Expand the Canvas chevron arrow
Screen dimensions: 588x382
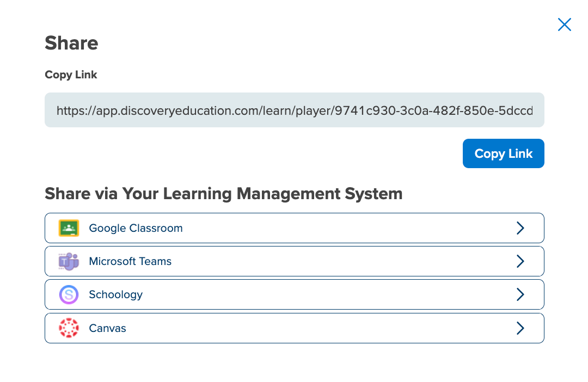520,328
